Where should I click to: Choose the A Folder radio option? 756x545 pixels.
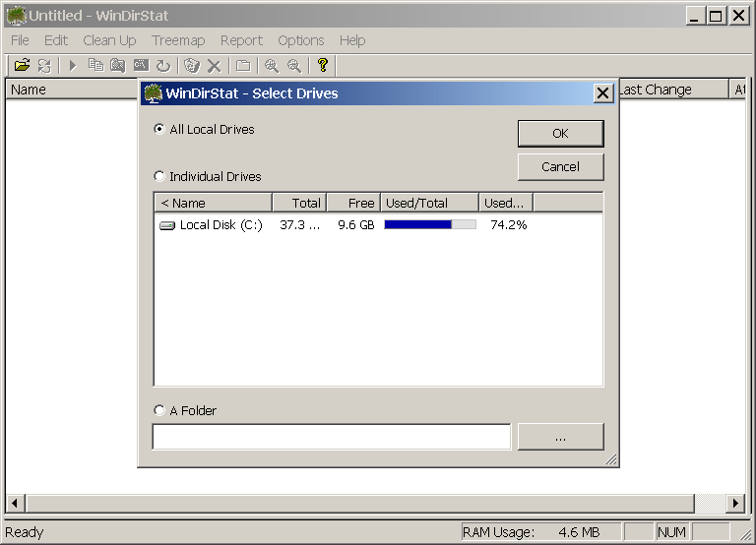pos(185,410)
